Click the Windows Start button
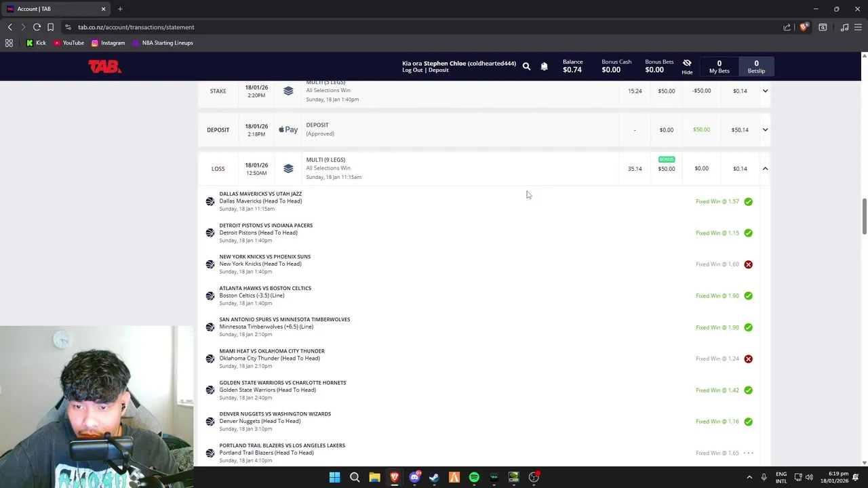The width and height of the screenshot is (868, 488). coord(334,477)
